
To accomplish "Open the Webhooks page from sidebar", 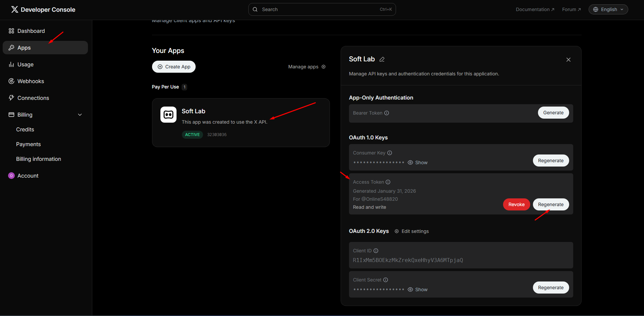I will [x=31, y=81].
